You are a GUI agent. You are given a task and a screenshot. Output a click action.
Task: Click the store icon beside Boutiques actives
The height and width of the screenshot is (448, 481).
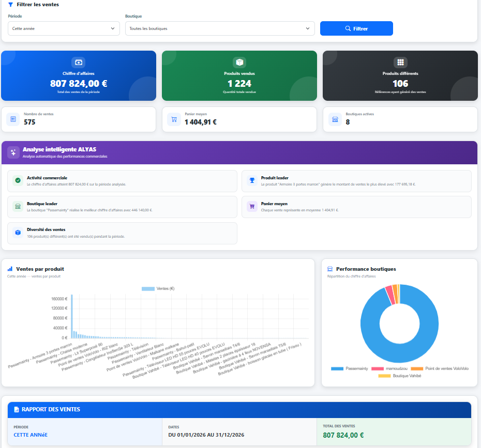(335, 119)
